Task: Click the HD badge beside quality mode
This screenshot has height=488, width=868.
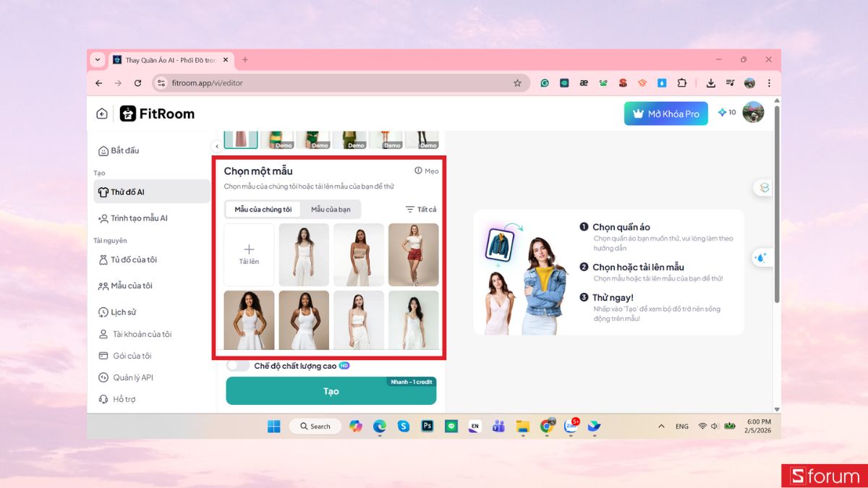Action: [x=344, y=366]
